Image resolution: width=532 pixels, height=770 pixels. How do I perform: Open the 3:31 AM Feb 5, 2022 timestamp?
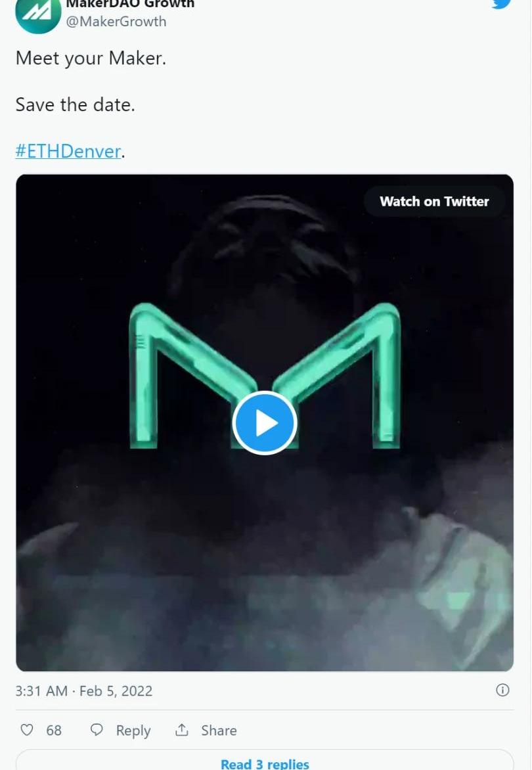pos(84,691)
